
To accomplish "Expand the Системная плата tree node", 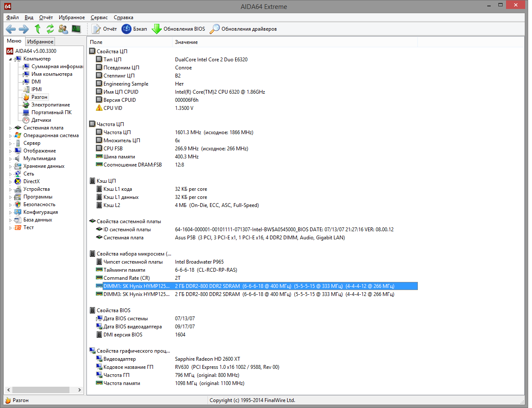I will [10, 128].
